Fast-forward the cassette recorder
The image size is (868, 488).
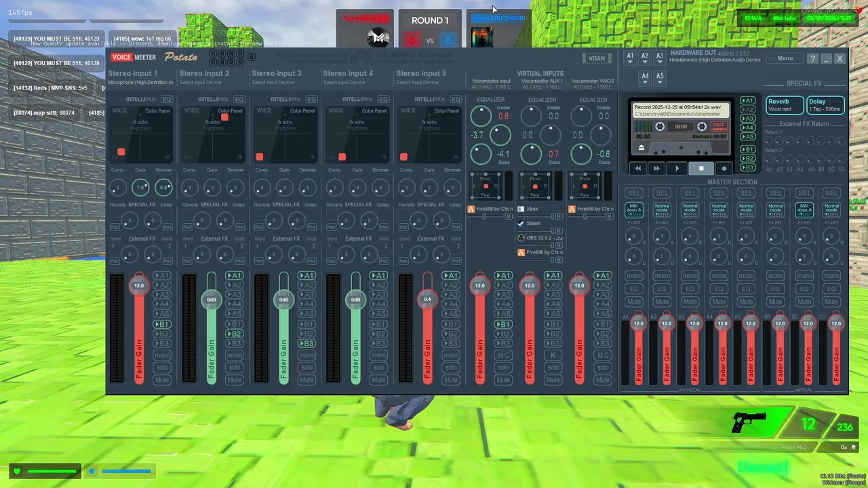656,168
